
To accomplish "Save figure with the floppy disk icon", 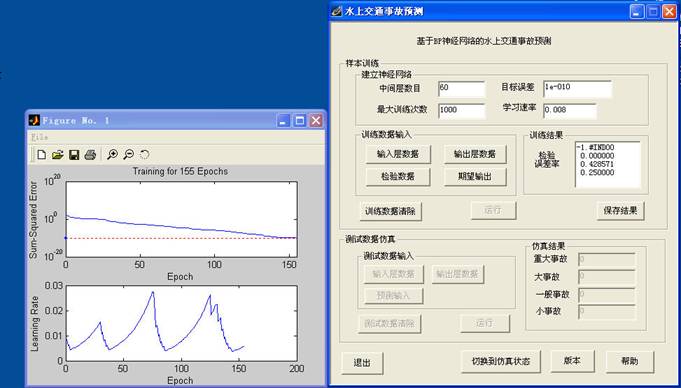I will pyautogui.click(x=74, y=155).
